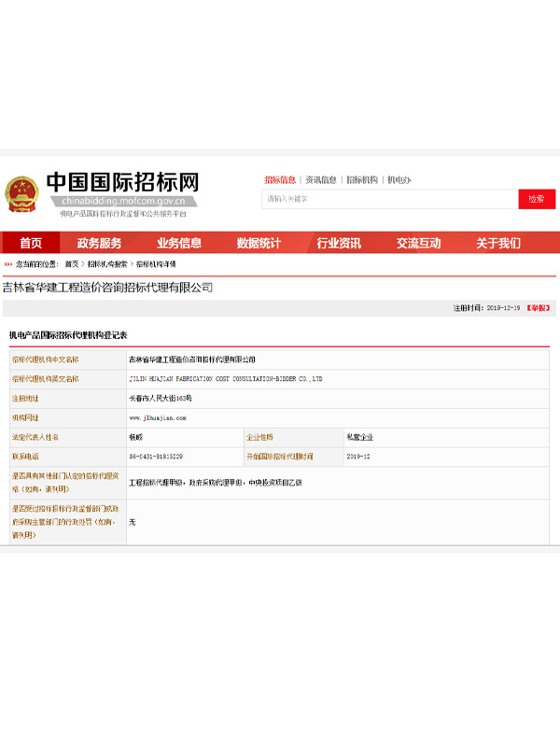The height and width of the screenshot is (747, 560).
Task: Click the 开始国际招标代理时间 field label
Action: pos(279,457)
